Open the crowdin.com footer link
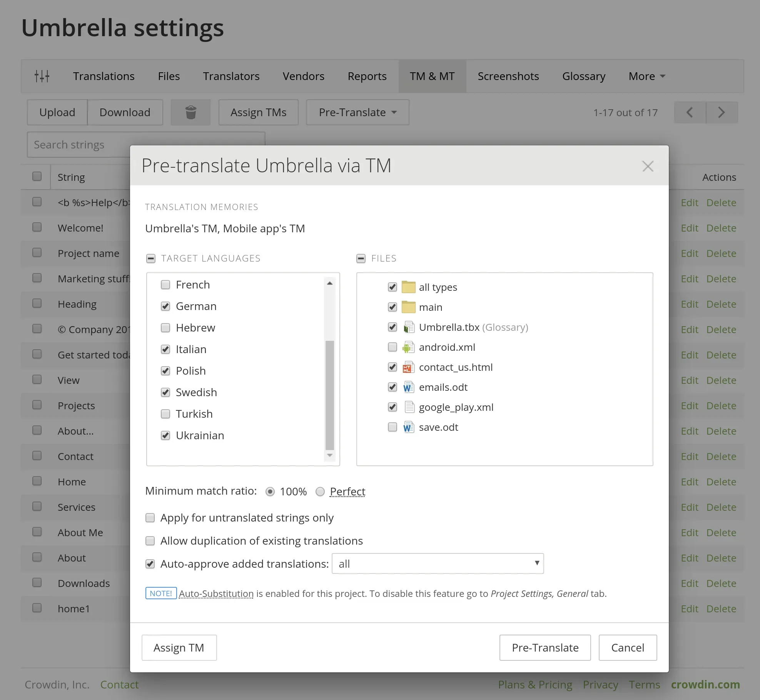The width and height of the screenshot is (760, 700). [x=706, y=685]
